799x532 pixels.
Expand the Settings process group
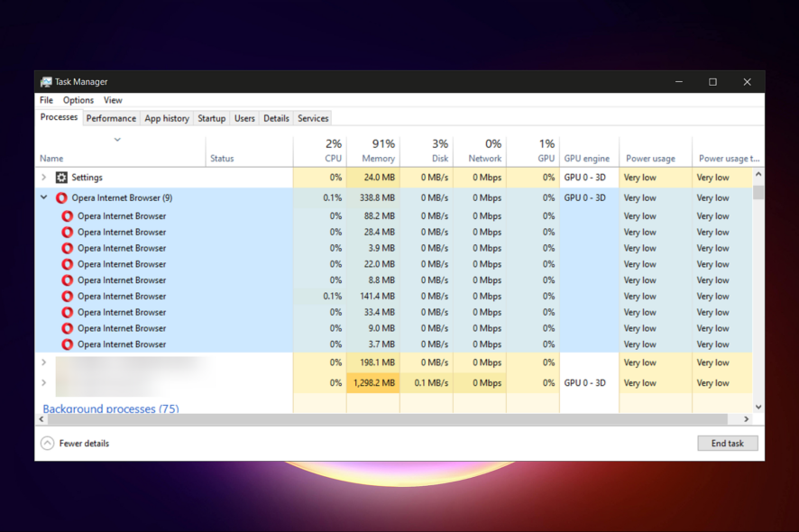point(44,178)
